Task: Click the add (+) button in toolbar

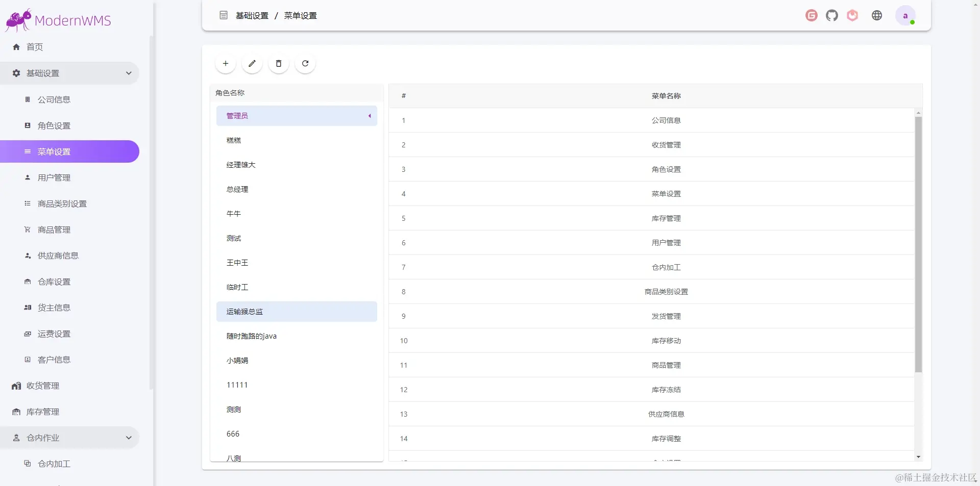Action: tap(226, 64)
